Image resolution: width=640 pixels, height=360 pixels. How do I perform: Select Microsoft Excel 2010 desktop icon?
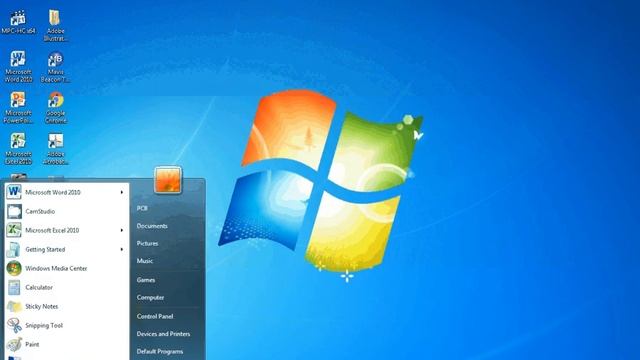point(18,149)
